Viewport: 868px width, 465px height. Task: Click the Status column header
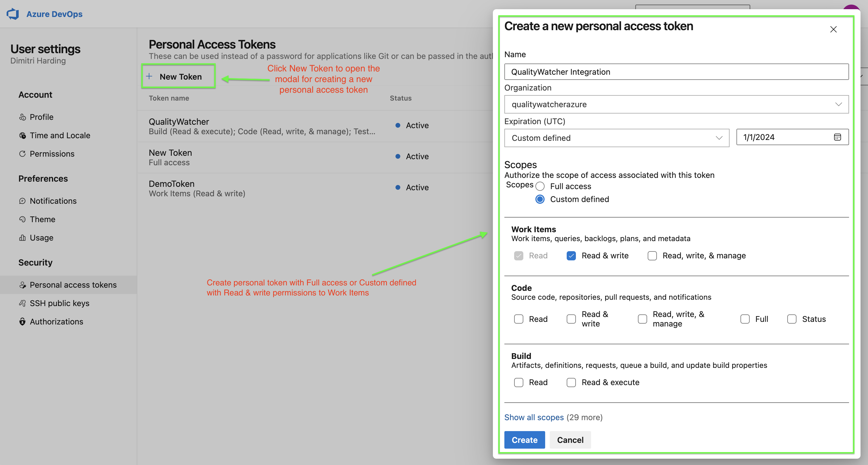(401, 98)
